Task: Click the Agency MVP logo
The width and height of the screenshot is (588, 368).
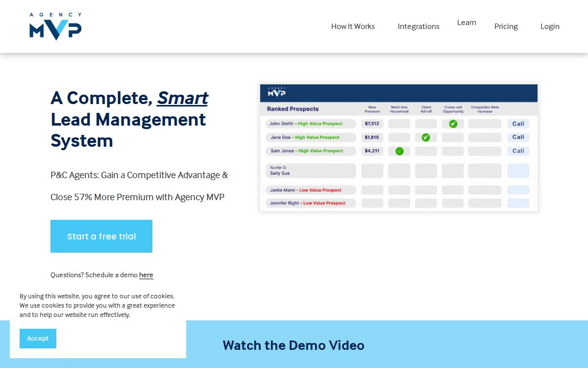Action: pos(55,26)
